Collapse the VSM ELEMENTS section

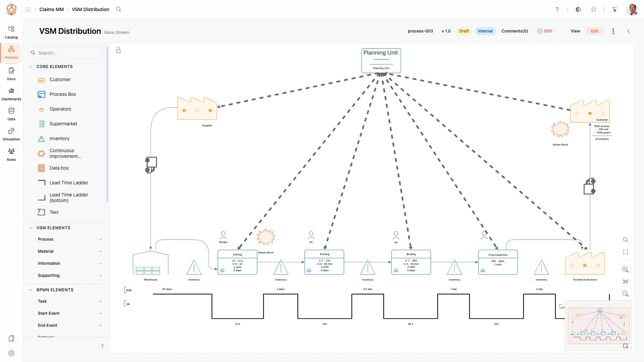pos(31,228)
